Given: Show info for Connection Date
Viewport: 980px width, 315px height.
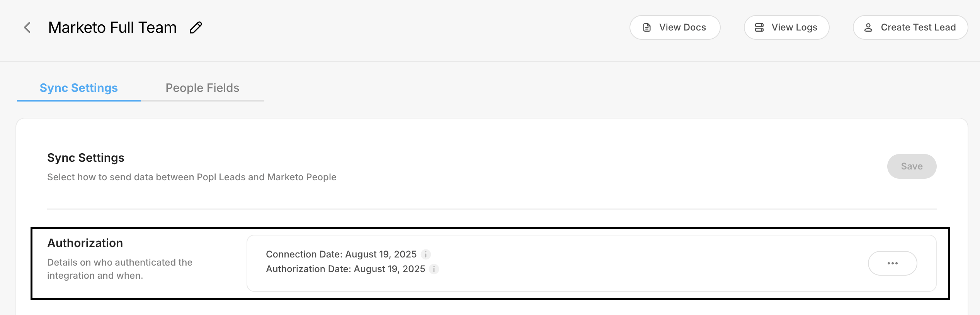Looking at the screenshot, I should pos(426,254).
